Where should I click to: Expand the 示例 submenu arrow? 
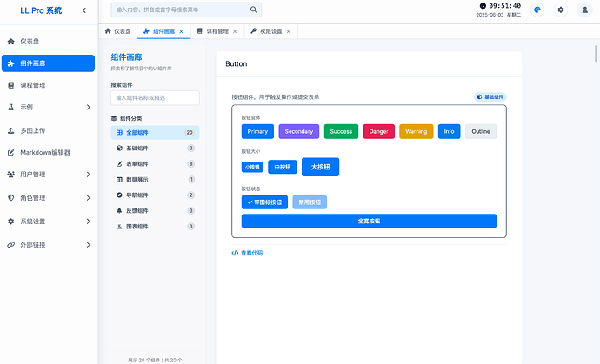[x=89, y=108]
